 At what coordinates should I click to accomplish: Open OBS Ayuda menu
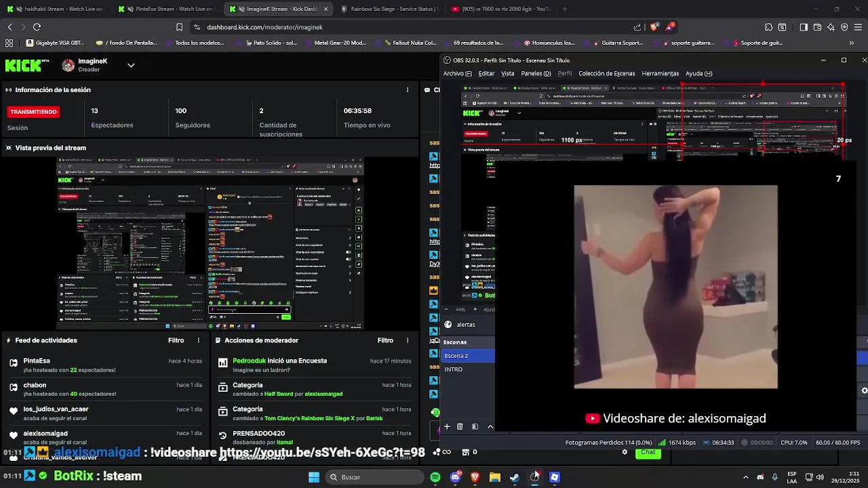coord(698,73)
